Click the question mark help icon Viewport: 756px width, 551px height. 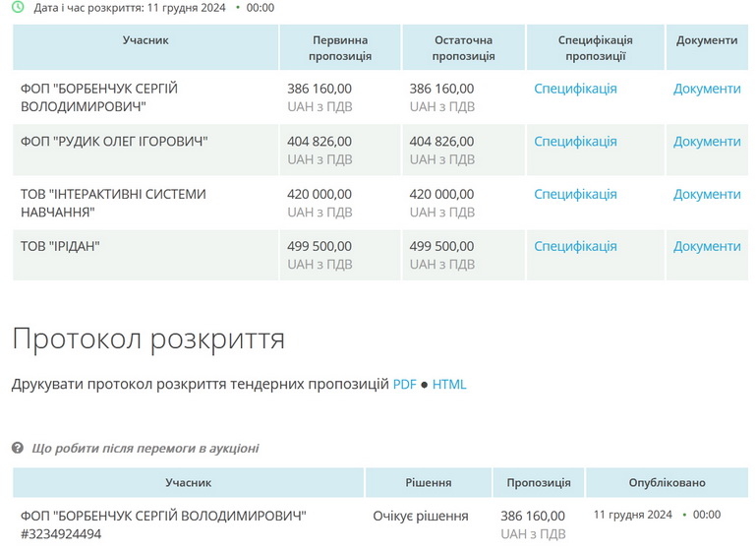[x=18, y=449]
